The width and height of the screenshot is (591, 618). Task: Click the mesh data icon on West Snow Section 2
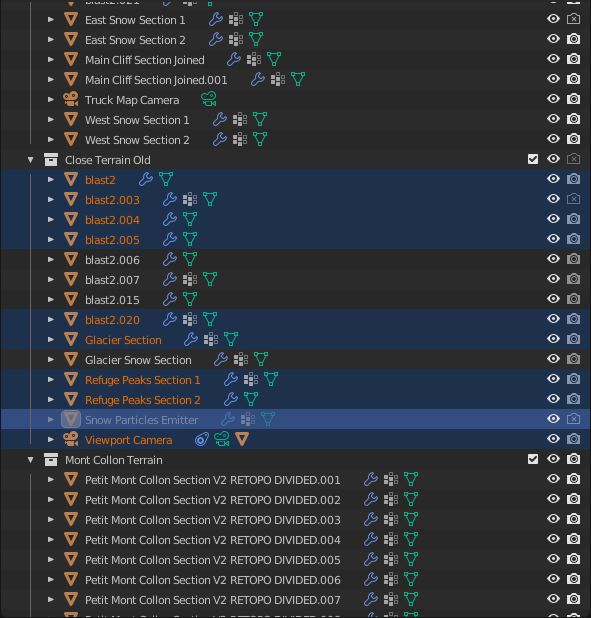coord(260,140)
